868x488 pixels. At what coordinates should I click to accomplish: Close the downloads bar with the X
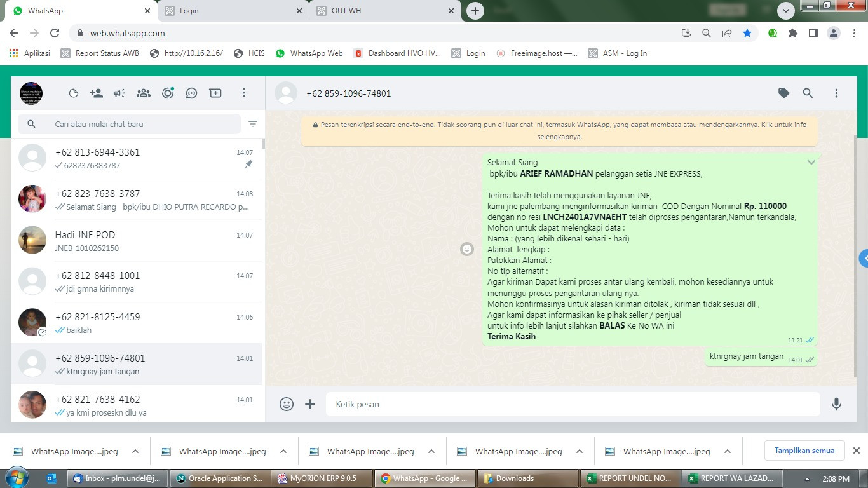click(x=856, y=451)
